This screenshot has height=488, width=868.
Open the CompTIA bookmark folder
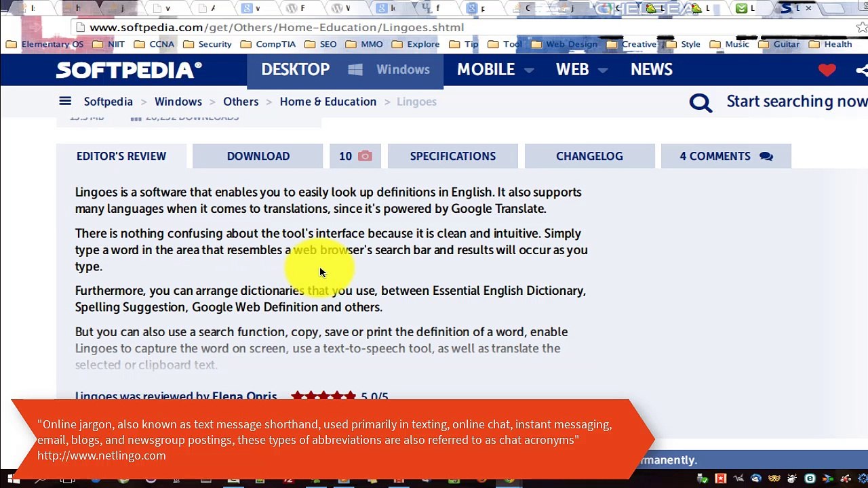click(268, 44)
